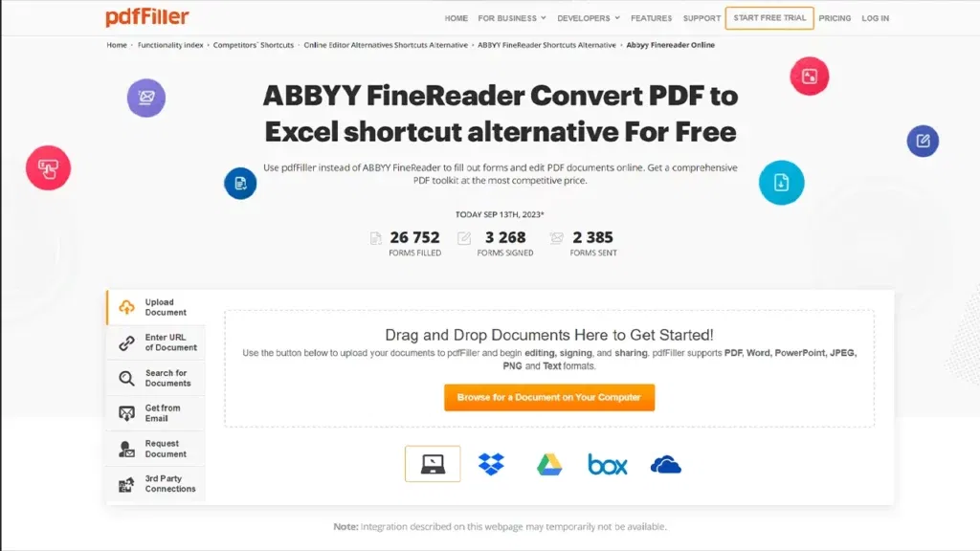Open the 3rd Party Connections tab
980x551 pixels.
point(156,483)
